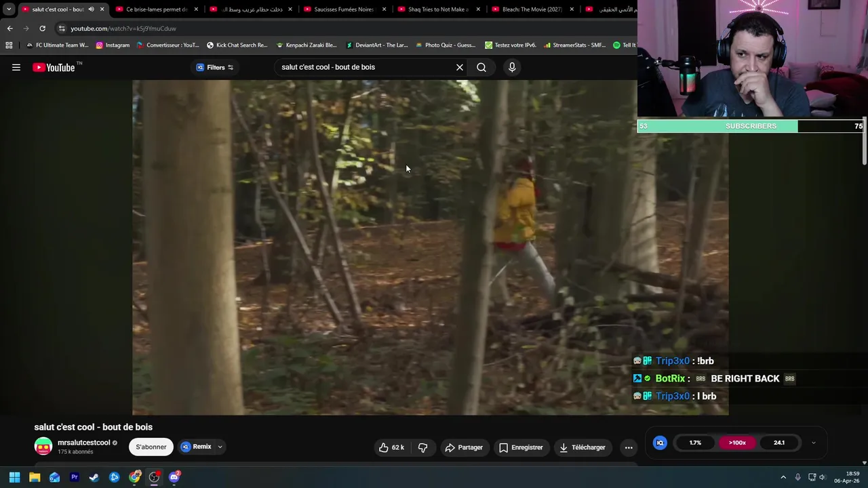Launch Premiere Pro from the taskbar
Viewport: 868px width, 488px height.
point(75,477)
